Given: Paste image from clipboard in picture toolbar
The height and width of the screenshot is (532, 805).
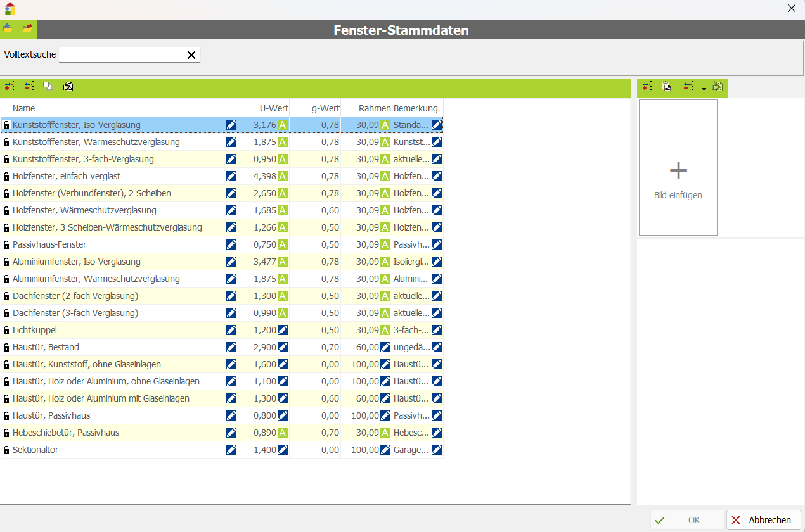Looking at the screenshot, I should coord(667,86).
